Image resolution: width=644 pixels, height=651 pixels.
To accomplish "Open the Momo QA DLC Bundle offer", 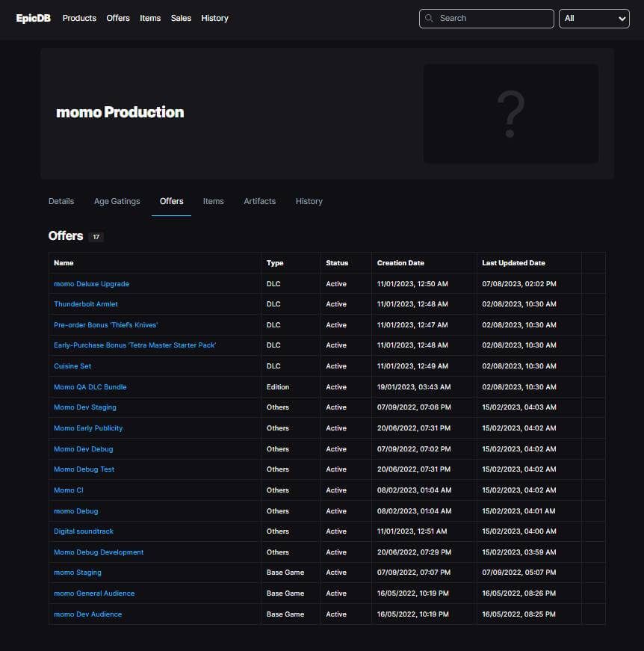I will coord(90,387).
